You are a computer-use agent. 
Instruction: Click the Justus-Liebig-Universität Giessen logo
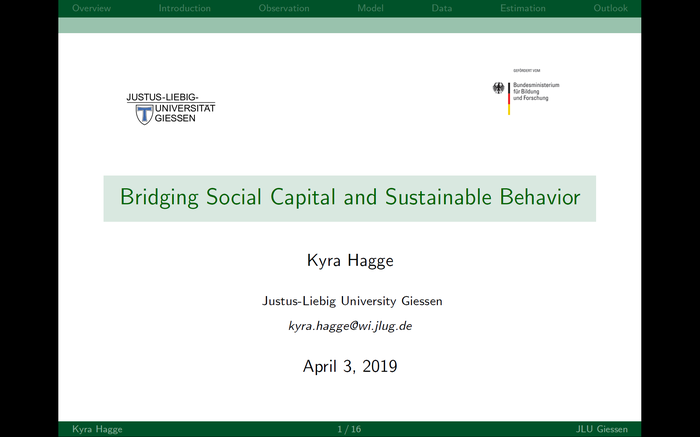170,108
